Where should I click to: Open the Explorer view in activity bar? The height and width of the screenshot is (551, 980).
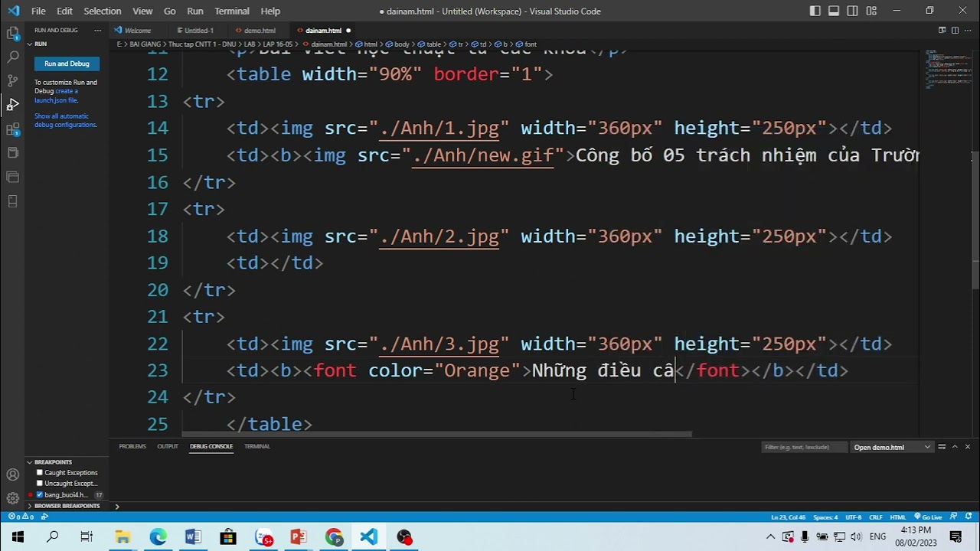coord(12,33)
